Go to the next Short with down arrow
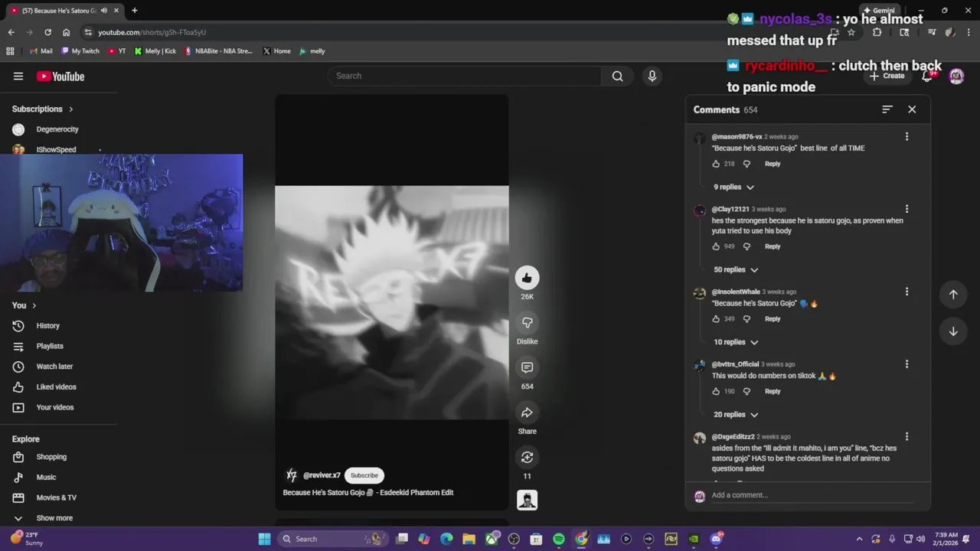The height and width of the screenshot is (551, 980). tap(953, 331)
